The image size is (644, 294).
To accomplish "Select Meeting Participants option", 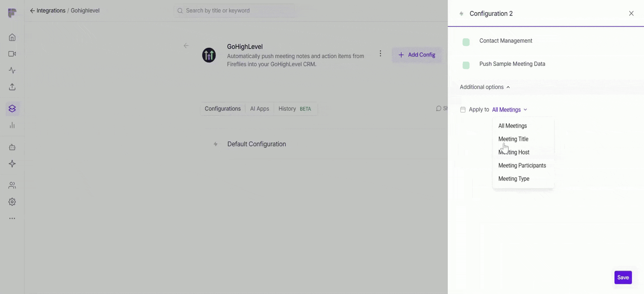I will pyautogui.click(x=523, y=165).
